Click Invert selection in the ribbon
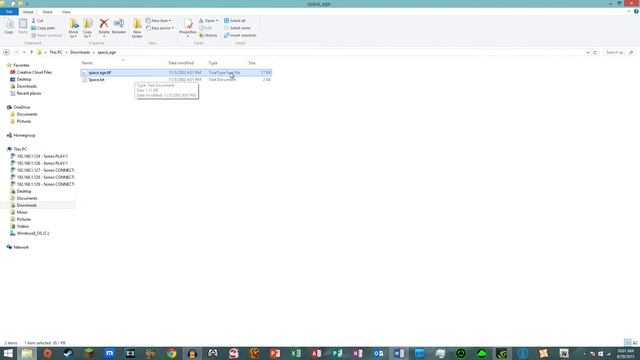 (240, 36)
